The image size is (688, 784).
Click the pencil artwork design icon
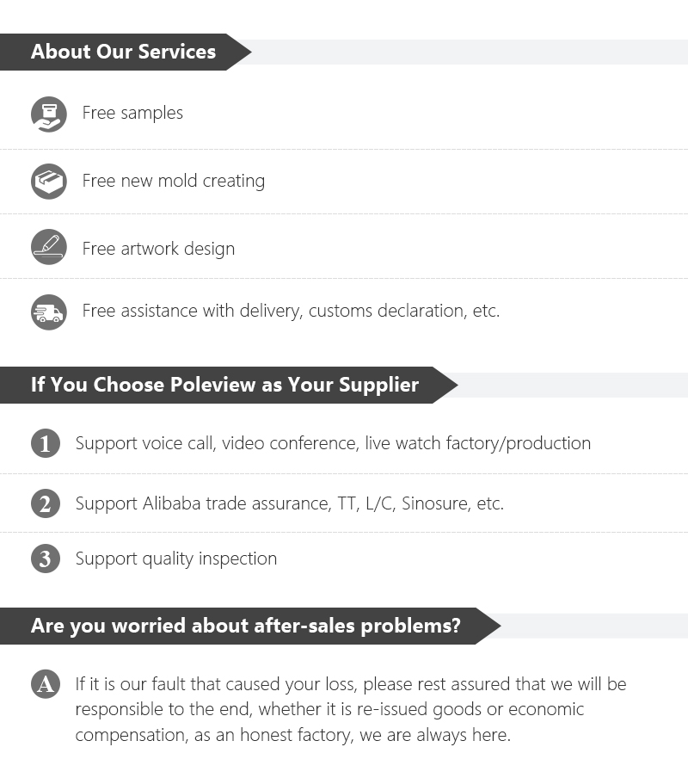click(x=48, y=247)
